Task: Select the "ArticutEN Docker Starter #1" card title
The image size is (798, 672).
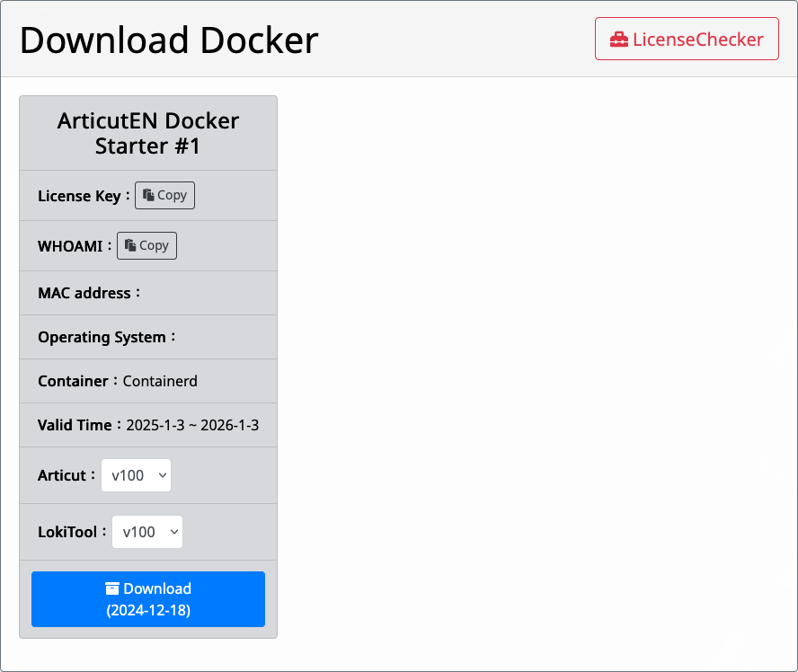Action: 148,133
